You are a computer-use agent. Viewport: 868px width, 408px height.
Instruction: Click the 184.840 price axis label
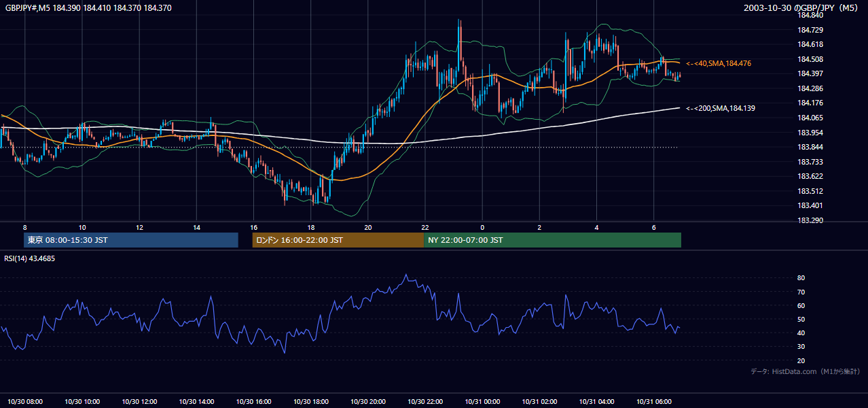[810, 16]
